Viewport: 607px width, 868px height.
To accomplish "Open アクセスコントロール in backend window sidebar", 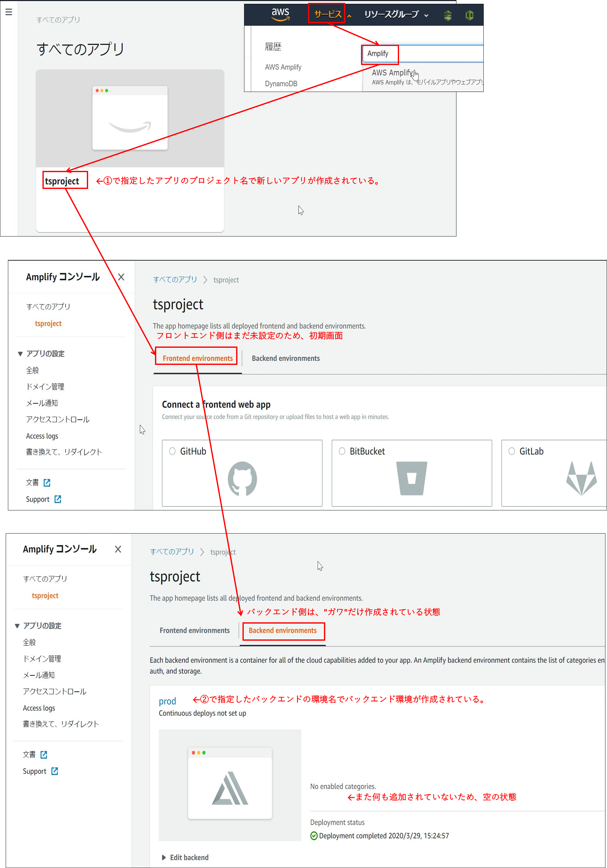I will (55, 691).
